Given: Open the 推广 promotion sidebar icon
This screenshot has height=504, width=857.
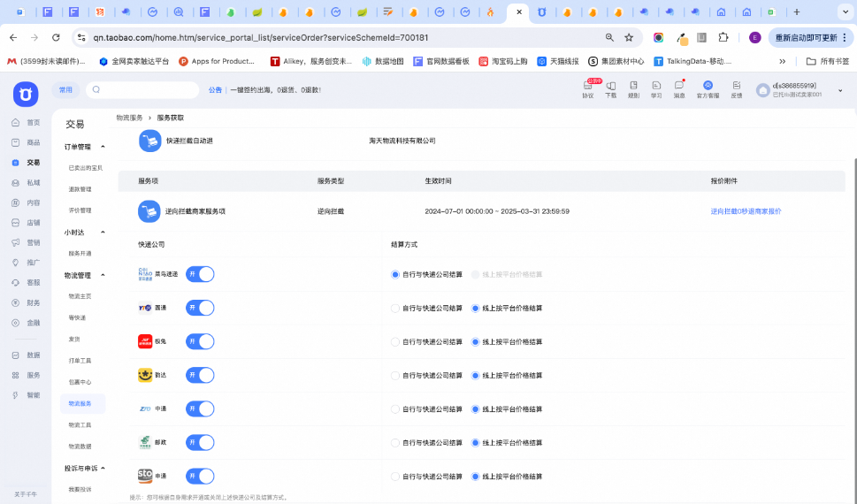Looking at the screenshot, I should tap(15, 263).
